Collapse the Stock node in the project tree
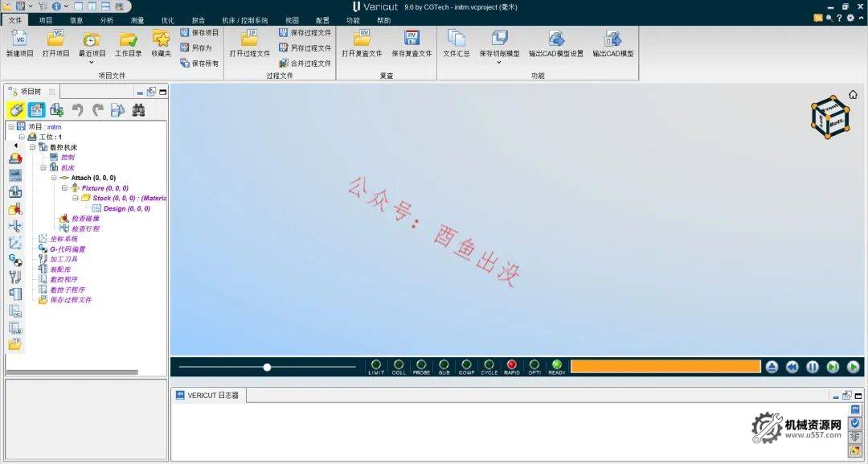Screen dimensions: 868x464 (x=76, y=198)
